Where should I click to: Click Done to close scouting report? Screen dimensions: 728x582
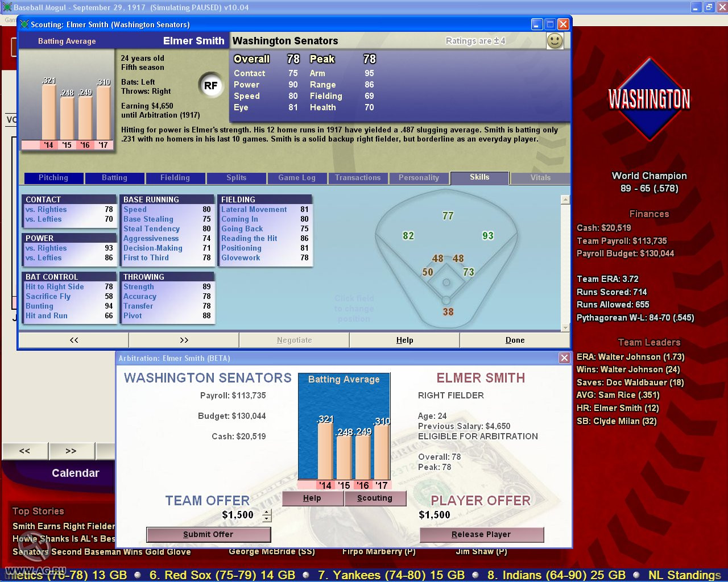(x=515, y=340)
